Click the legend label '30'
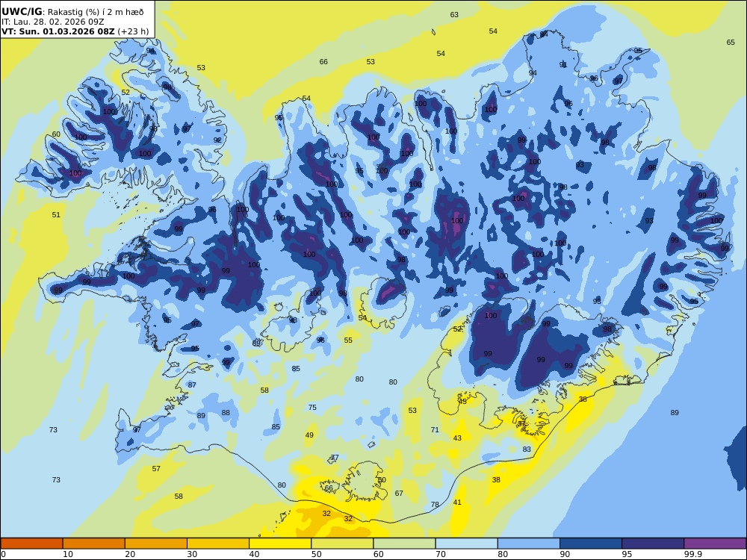Viewport: 747px width, 560px height. (192, 554)
